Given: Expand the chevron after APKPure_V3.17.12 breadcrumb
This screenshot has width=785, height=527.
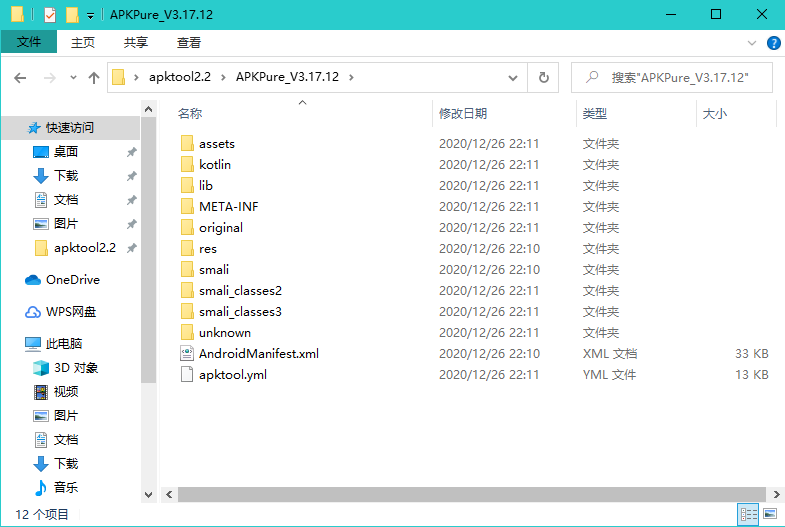Looking at the screenshot, I should [x=351, y=78].
